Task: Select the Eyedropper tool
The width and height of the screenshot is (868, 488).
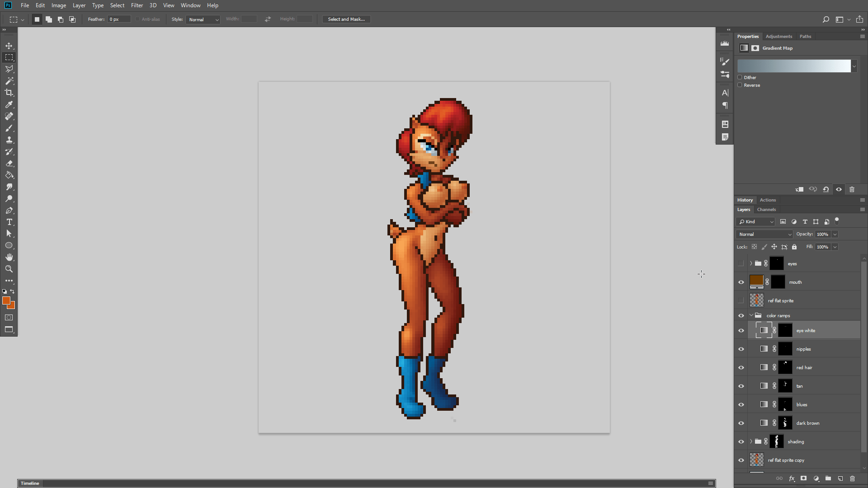Action: 9,104
